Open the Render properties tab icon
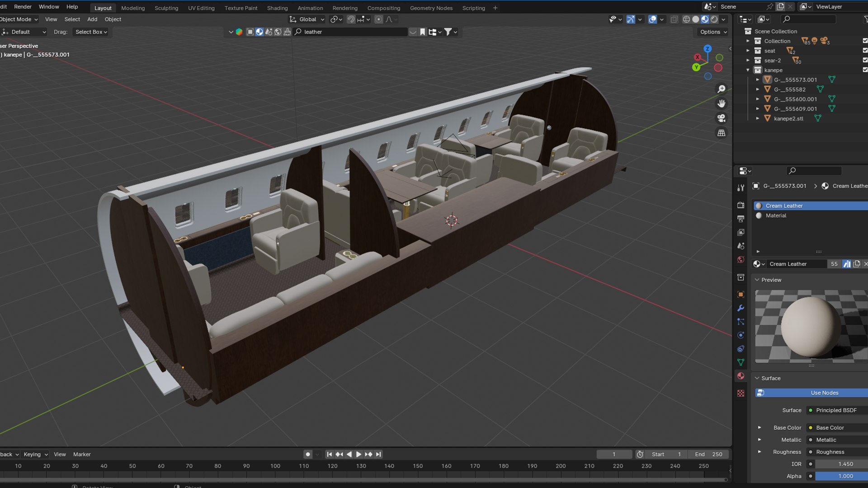Image resolution: width=868 pixels, height=488 pixels. click(741, 205)
